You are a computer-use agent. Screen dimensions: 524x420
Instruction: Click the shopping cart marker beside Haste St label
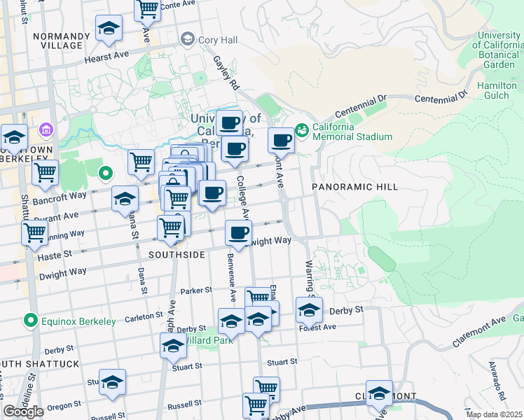coord(34,233)
